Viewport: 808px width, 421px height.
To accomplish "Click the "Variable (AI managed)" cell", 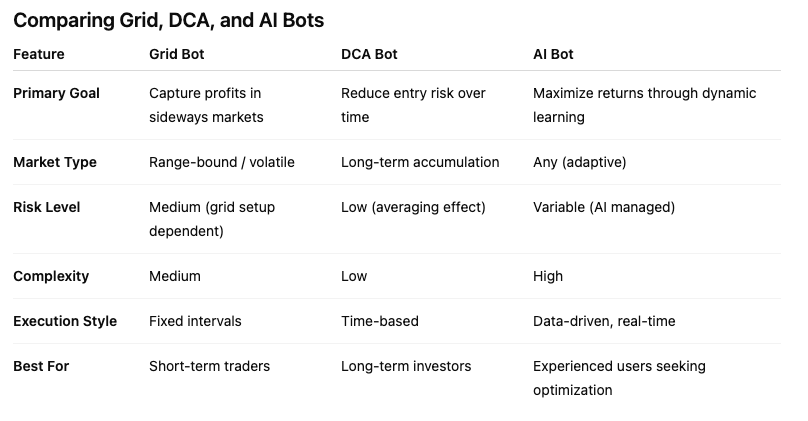I will [604, 207].
